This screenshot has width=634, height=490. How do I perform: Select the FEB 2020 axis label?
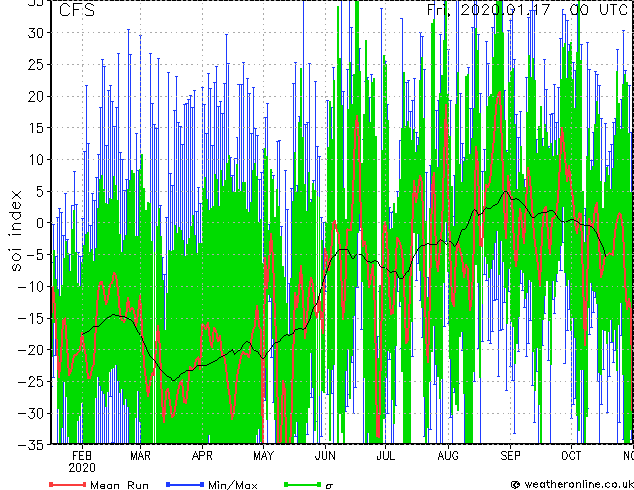82,462
